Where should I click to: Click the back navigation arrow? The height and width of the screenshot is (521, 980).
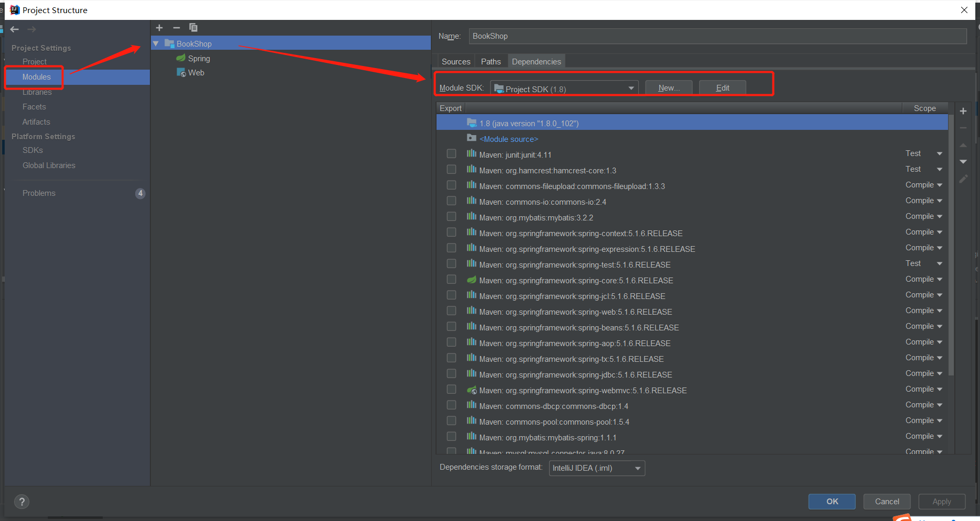[x=15, y=29]
